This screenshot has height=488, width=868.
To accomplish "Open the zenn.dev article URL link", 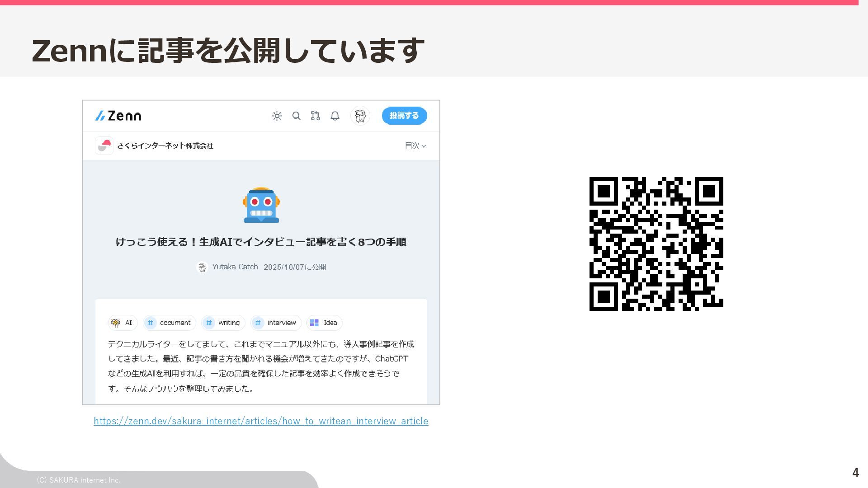I will [261, 421].
